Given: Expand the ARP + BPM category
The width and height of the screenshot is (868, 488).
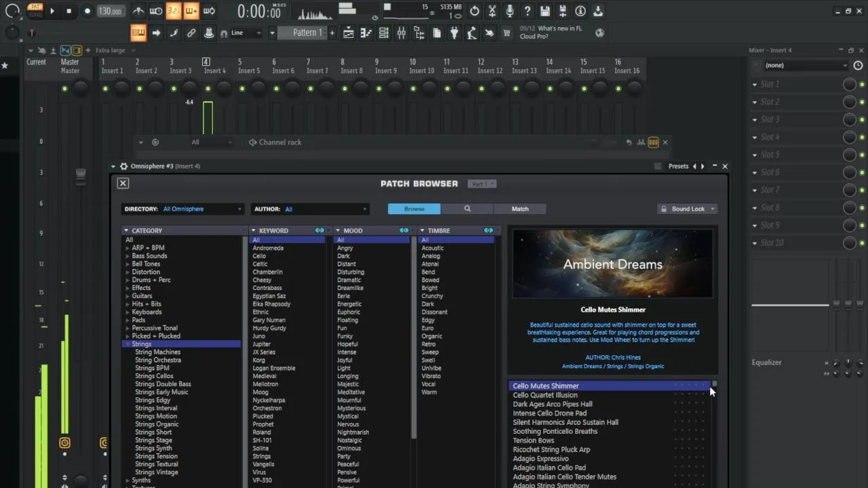Looking at the screenshot, I should (x=127, y=248).
